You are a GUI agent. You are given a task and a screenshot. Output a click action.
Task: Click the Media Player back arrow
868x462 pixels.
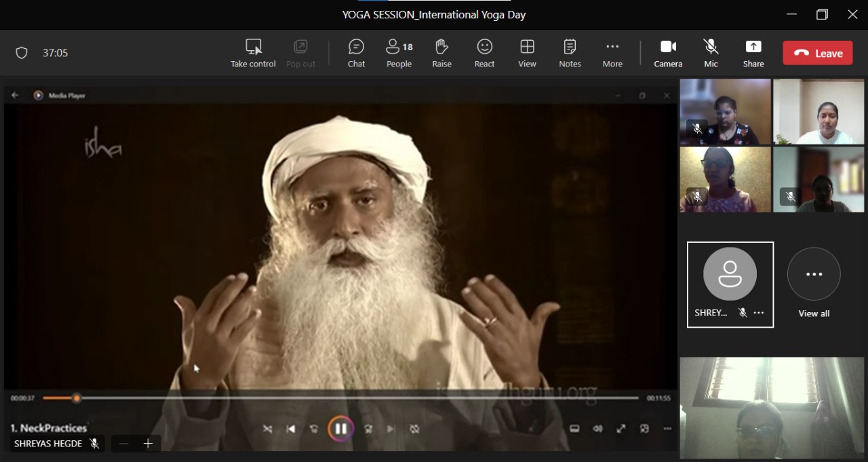pos(16,96)
